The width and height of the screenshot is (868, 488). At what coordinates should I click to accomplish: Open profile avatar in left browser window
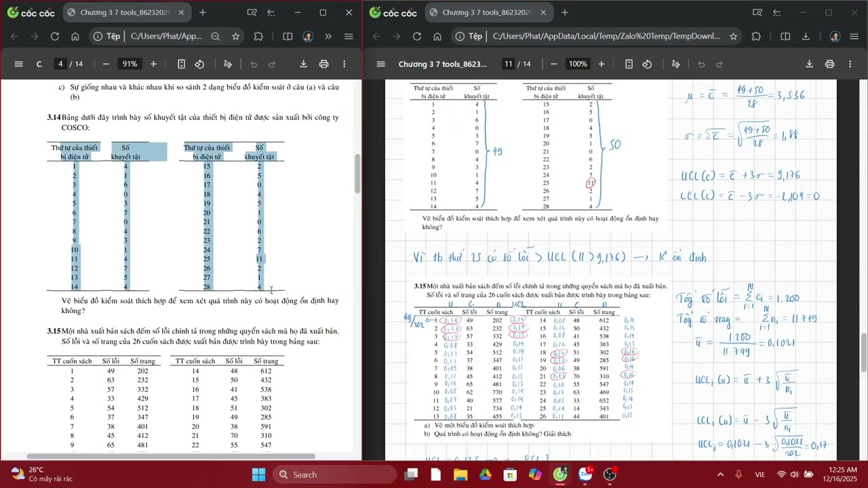309,37
